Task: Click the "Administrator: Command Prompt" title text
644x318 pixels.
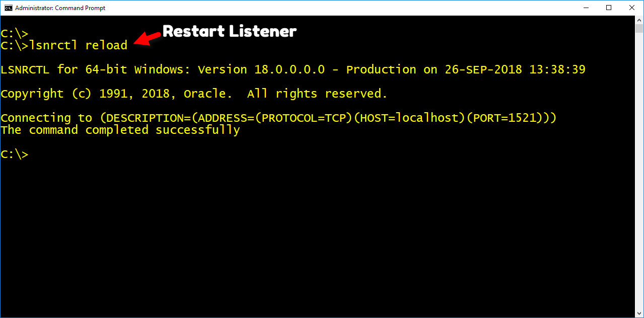Action: pyautogui.click(x=60, y=8)
